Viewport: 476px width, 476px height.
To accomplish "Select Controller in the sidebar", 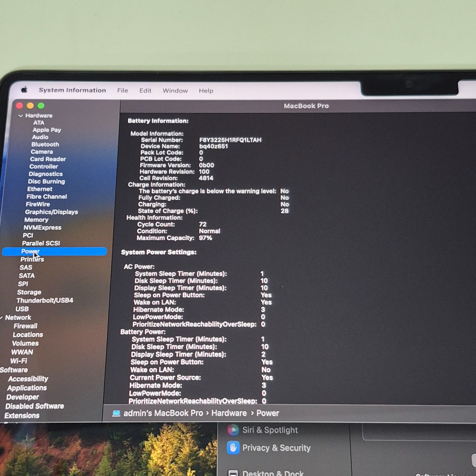I will coord(44,167).
